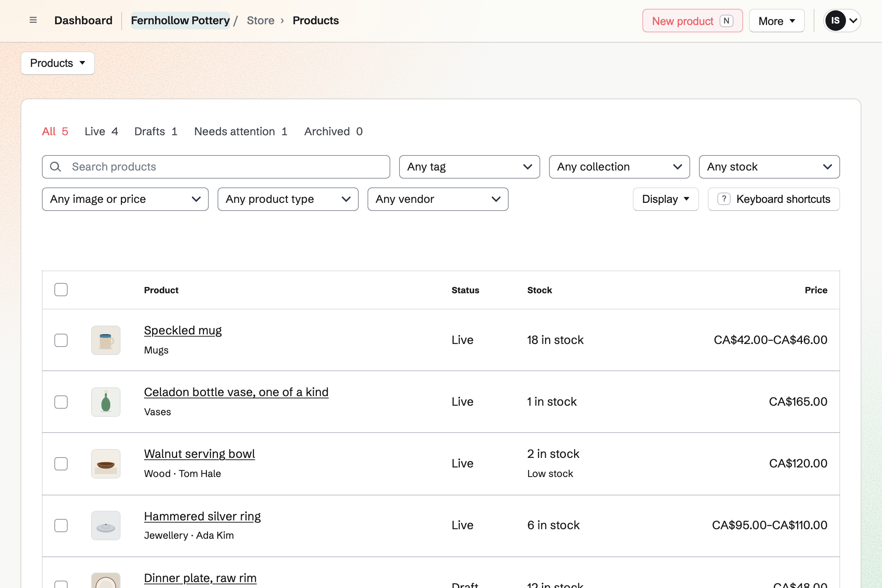Open the Speckled mug thumbnail
Image resolution: width=882 pixels, height=588 pixels.
(x=106, y=340)
